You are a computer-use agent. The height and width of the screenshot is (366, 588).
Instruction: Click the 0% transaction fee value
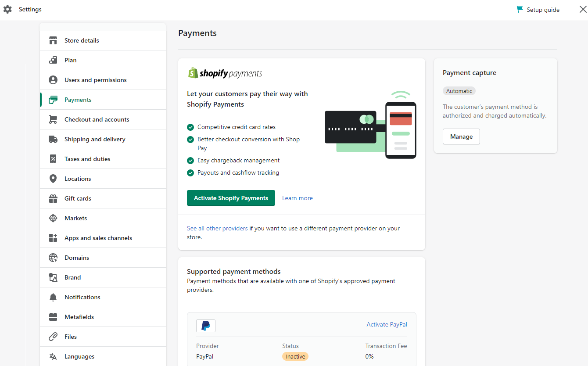[x=369, y=356]
